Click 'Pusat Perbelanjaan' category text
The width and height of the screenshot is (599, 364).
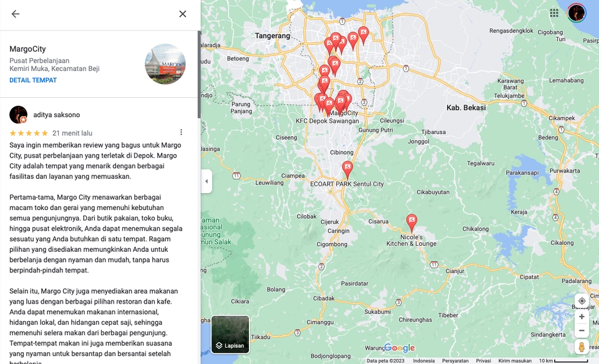pyautogui.click(x=39, y=60)
